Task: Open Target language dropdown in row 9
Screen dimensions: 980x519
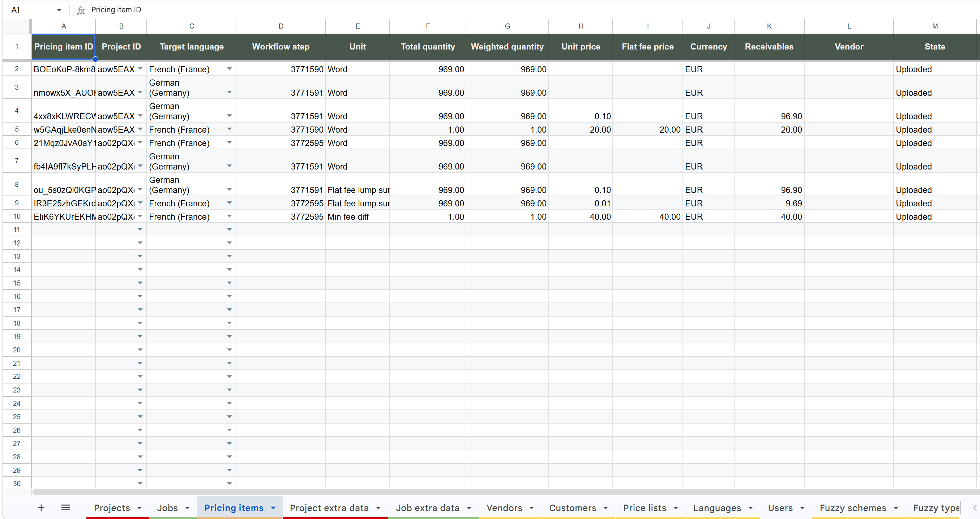Action: tap(230, 203)
